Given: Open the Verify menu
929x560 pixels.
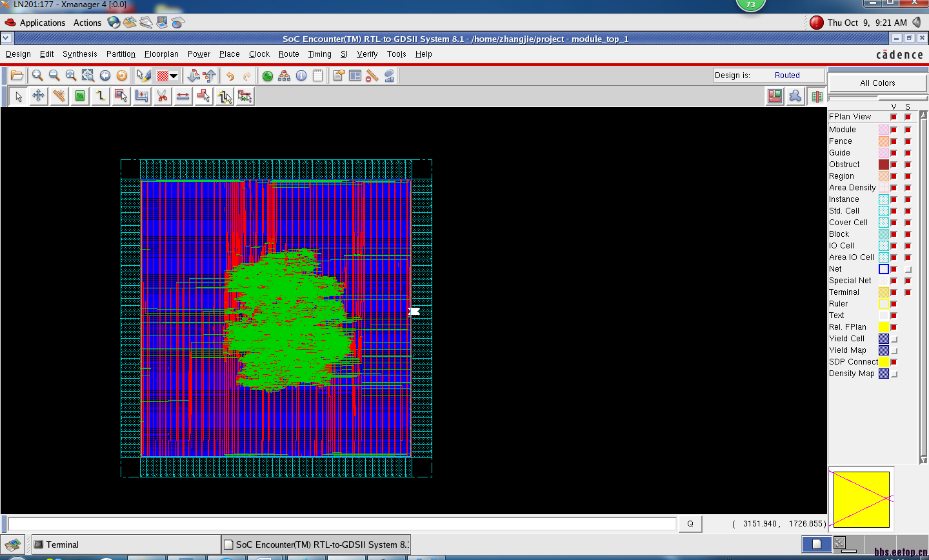Looking at the screenshot, I should [x=367, y=54].
